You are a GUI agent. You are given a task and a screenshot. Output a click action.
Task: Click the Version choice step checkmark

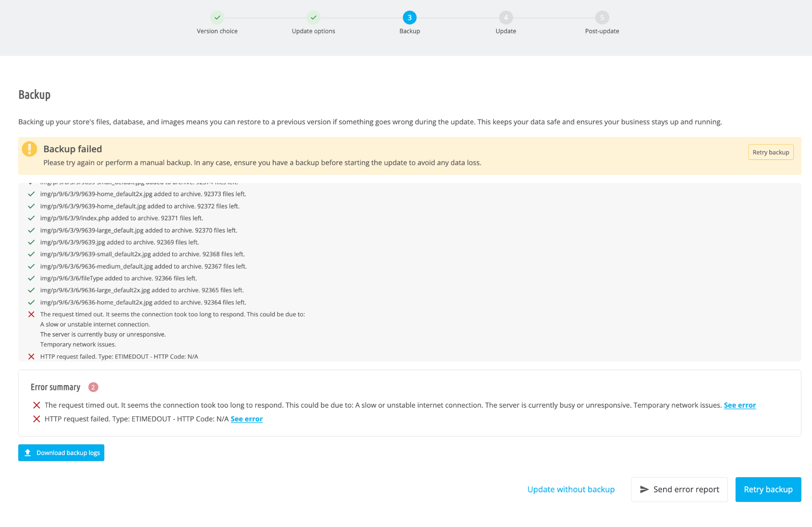(217, 18)
